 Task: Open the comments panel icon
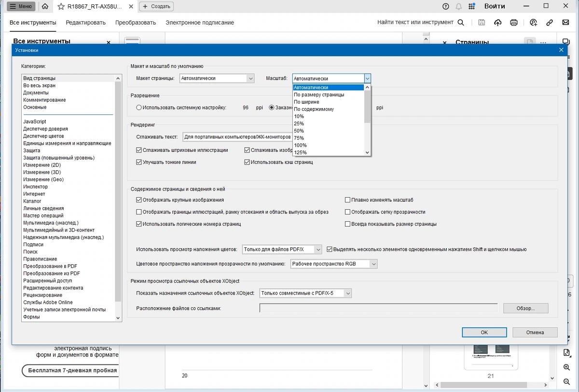pyautogui.click(x=566, y=41)
